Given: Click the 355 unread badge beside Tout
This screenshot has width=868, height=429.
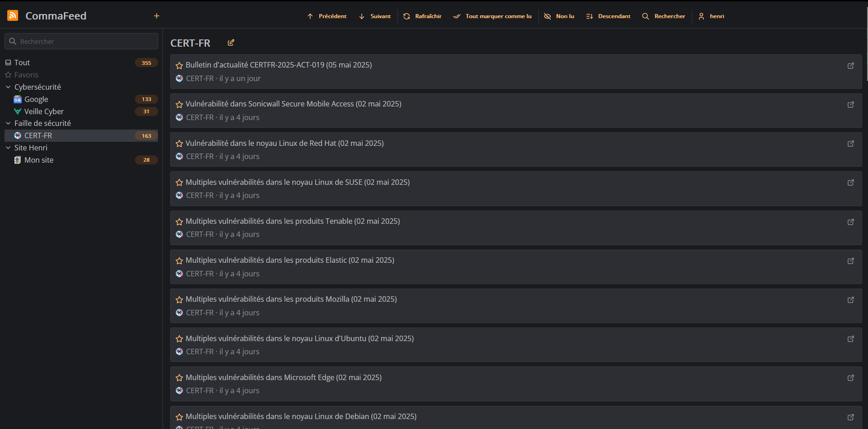Looking at the screenshot, I should click(x=146, y=63).
